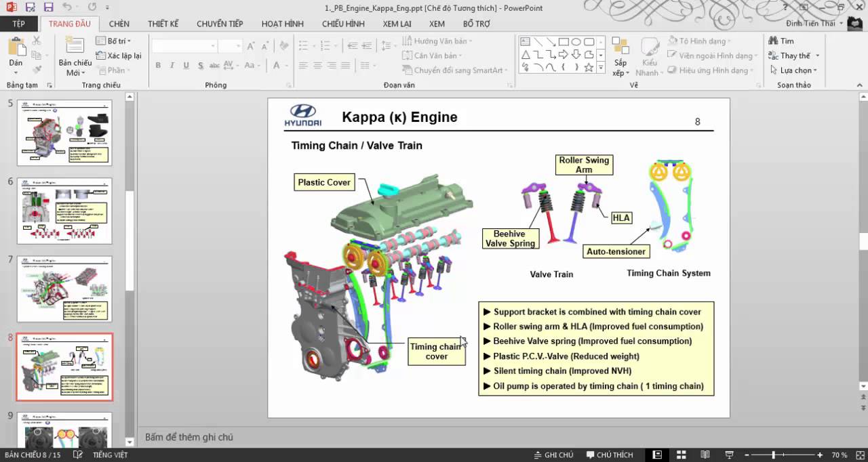Switch to the CHUYỂN TIẾP tab
868x462 pixels.
[x=220, y=24]
